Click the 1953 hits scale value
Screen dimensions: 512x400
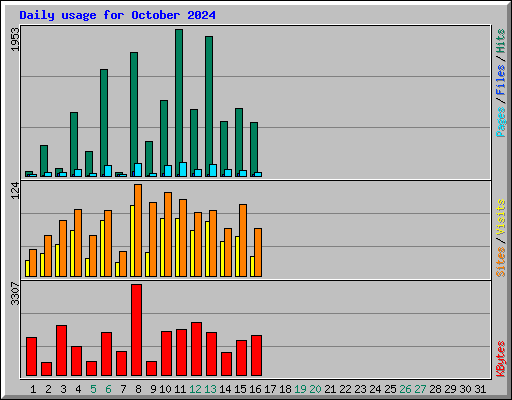pos(15,39)
